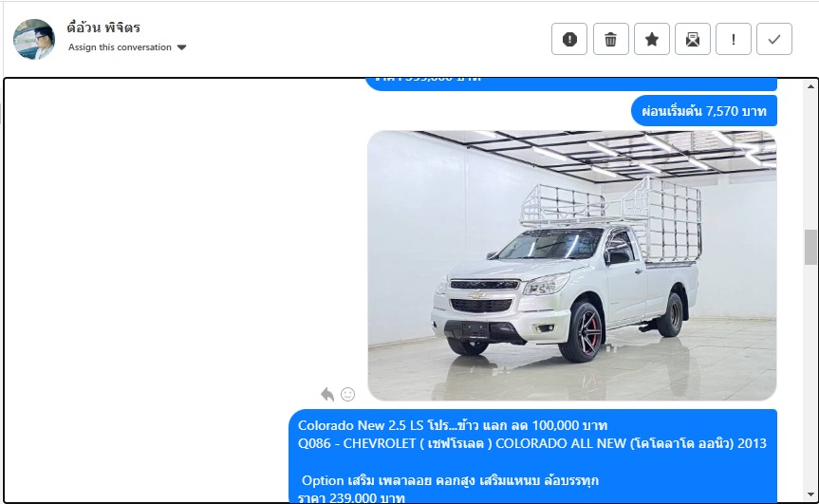Click the scrollbar down arrow in the chat
The width and height of the screenshot is (819, 504).
810,495
